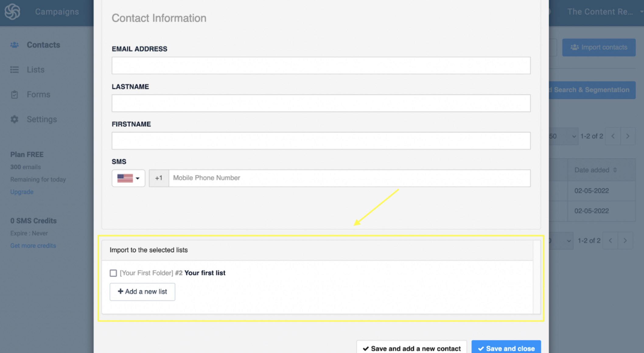Check the Your first list checkbox

[113, 273]
